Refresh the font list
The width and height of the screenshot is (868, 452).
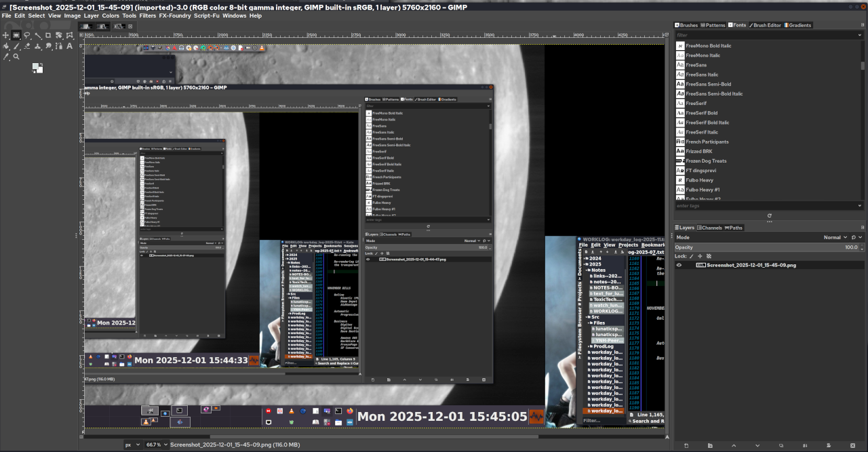pos(769,215)
